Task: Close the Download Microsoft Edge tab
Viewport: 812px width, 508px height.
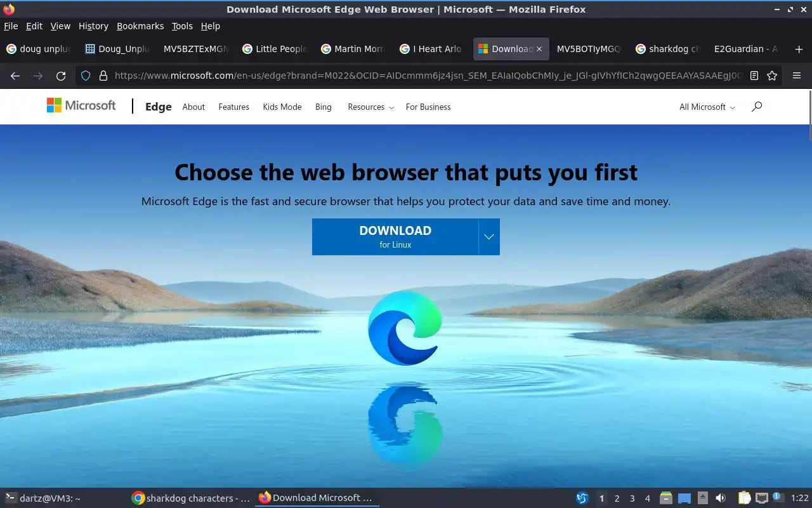Action: 539,49
